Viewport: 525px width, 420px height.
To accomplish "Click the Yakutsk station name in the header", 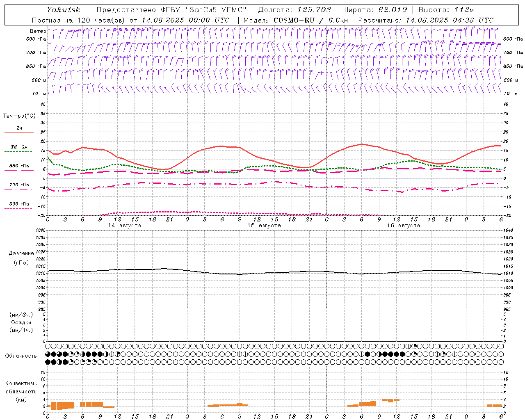I will coord(64,10).
